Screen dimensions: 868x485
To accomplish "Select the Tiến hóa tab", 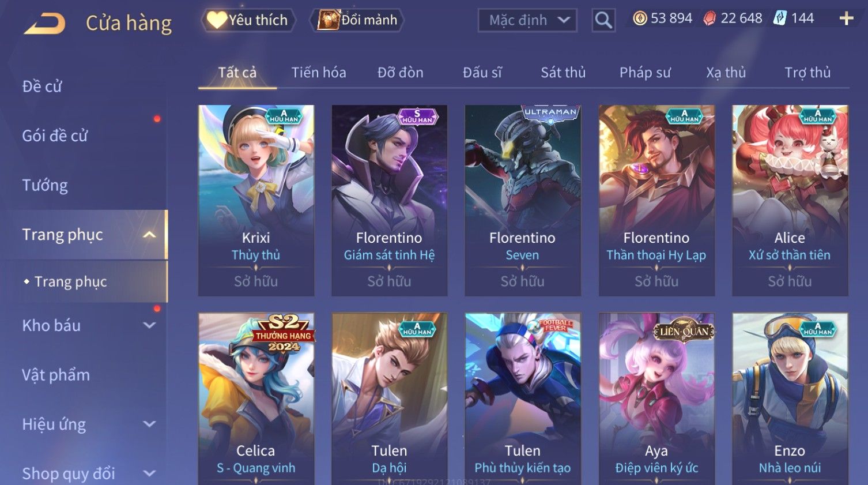I will (x=318, y=73).
